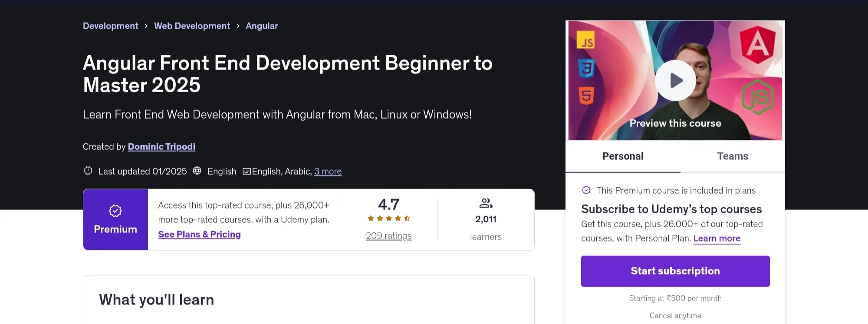Click the Subscribe to Udemy's top courses heading
The height and width of the screenshot is (324, 868).
(671, 209)
